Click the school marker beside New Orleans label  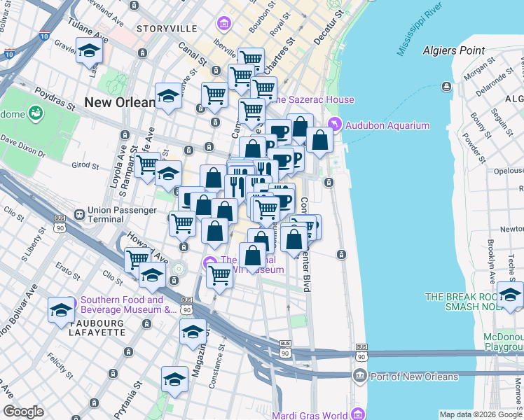(168, 97)
